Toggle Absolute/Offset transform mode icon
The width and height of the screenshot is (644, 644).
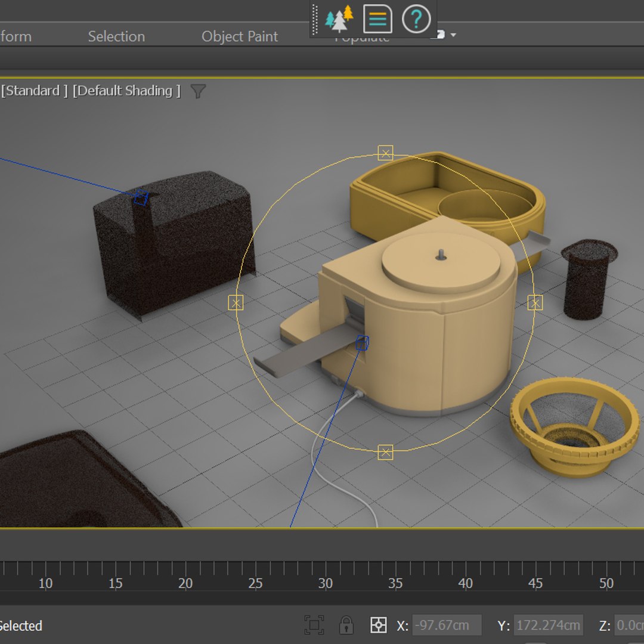point(378,625)
